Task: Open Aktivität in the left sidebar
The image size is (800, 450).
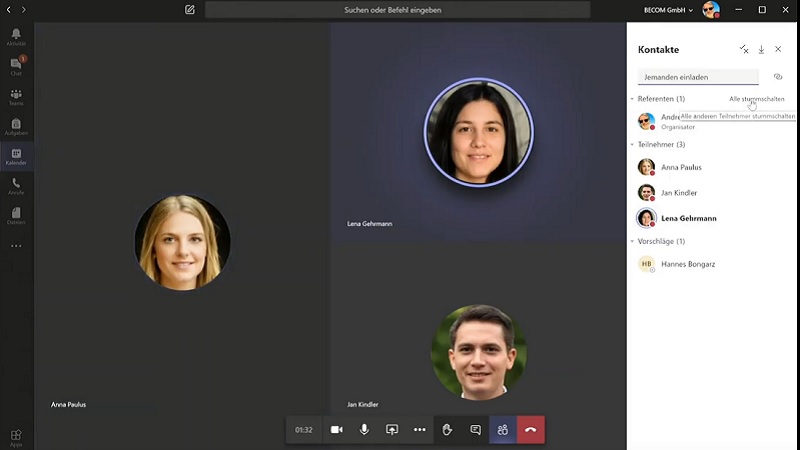Action: pyautogui.click(x=16, y=36)
